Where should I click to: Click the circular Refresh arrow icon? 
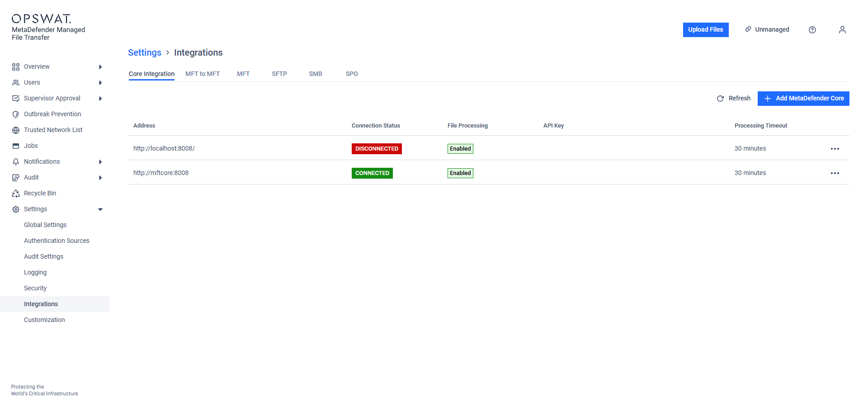(720, 99)
